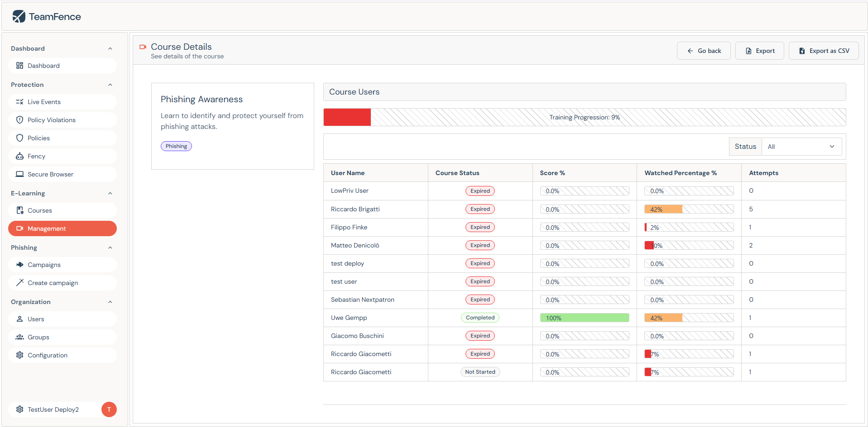The height and width of the screenshot is (428, 868).
Task: Click the Training Progression progress bar
Action: click(x=585, y=117)
